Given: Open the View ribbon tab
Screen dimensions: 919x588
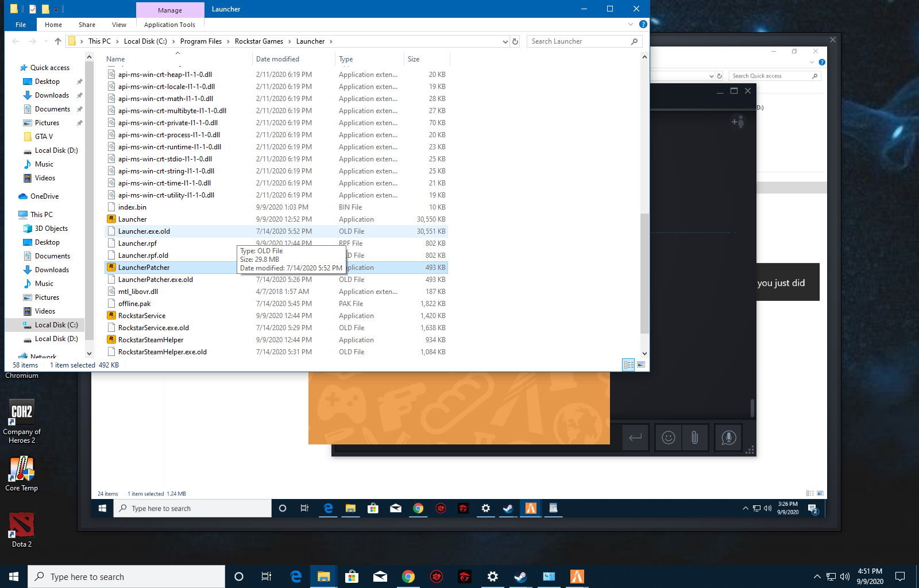Looking at the screenshot, I should tap(119, 25).
